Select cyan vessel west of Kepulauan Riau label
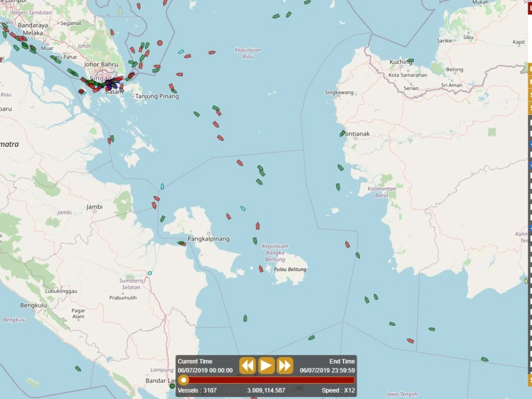The image size is (532, 399). coord(181,52)
